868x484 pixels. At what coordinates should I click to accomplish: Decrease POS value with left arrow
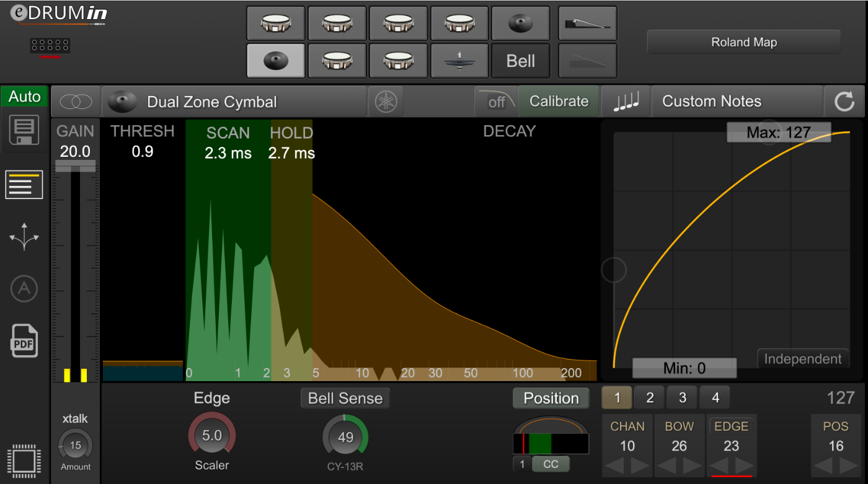point(823,466)
